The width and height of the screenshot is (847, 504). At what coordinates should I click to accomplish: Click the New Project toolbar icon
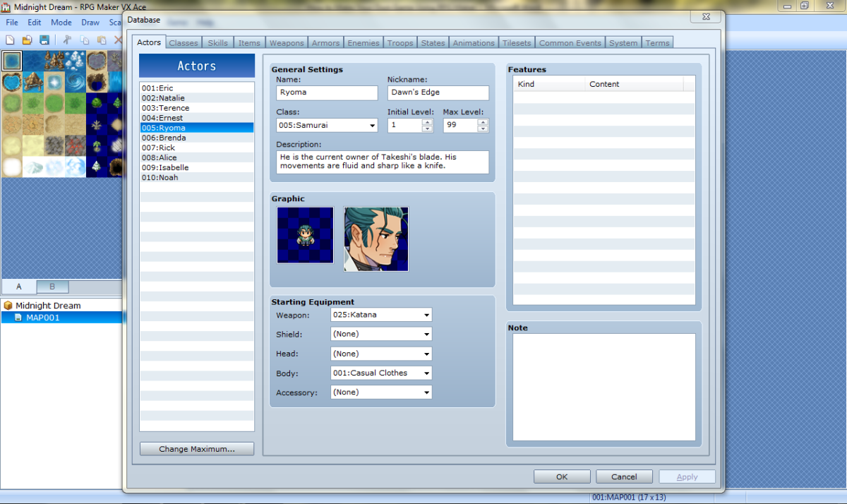[10, 40]
